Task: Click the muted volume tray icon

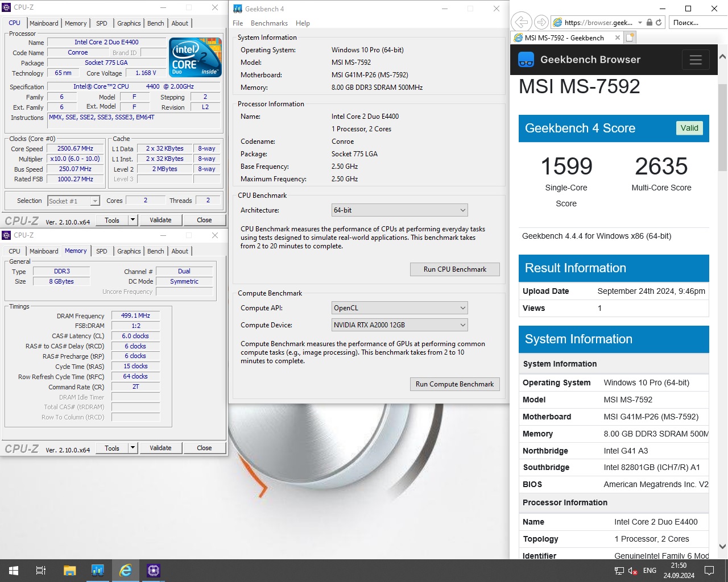Action: point(632,571)
